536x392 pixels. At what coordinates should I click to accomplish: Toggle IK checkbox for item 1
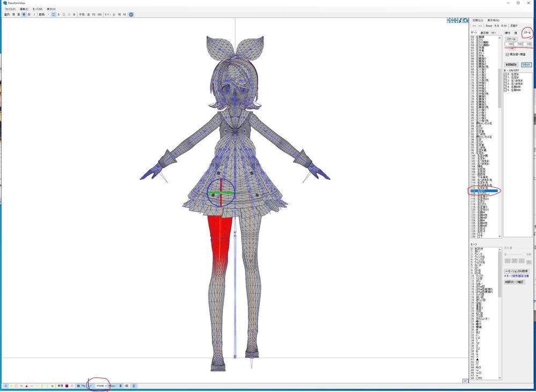[505, 78]
